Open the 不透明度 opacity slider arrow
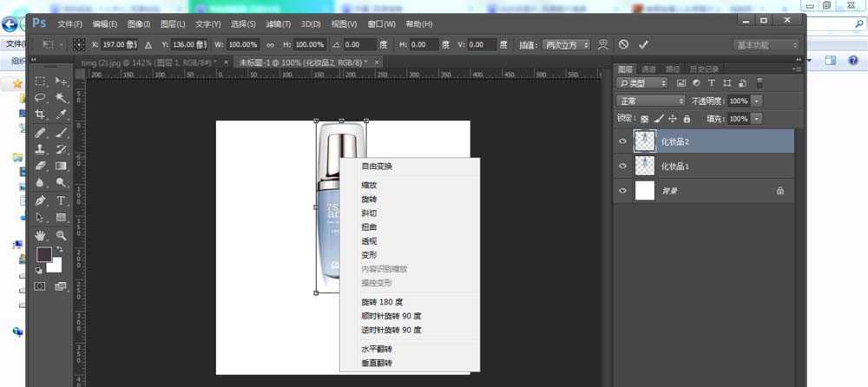The width and height of the screenshot is (868, 387). pyautogui.click(x=757, y=101)
